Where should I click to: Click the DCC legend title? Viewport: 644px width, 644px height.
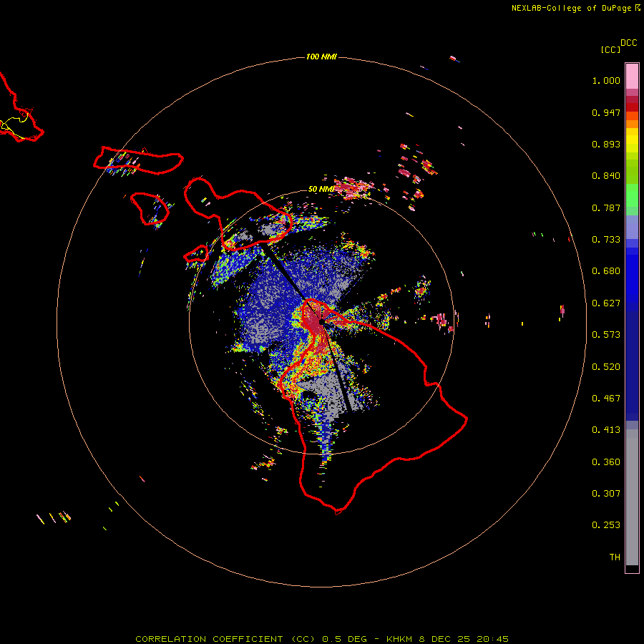click(x=628, y=43)
